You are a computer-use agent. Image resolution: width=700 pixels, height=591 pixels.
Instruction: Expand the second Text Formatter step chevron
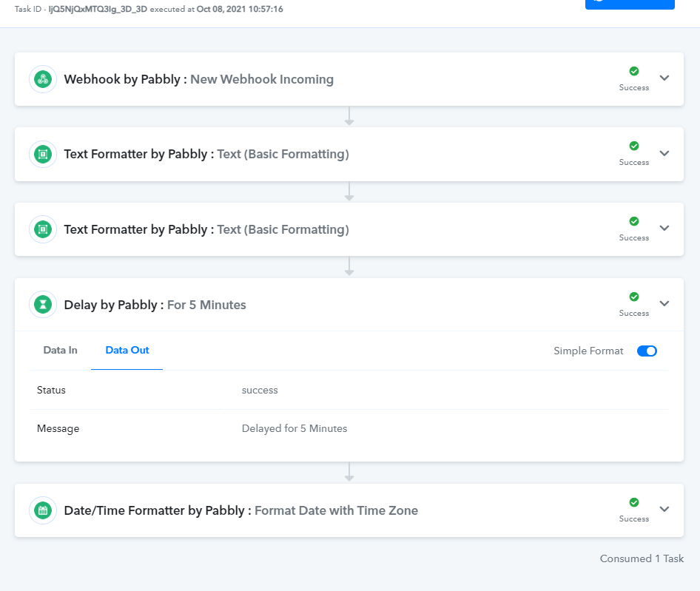pos(664,228)
